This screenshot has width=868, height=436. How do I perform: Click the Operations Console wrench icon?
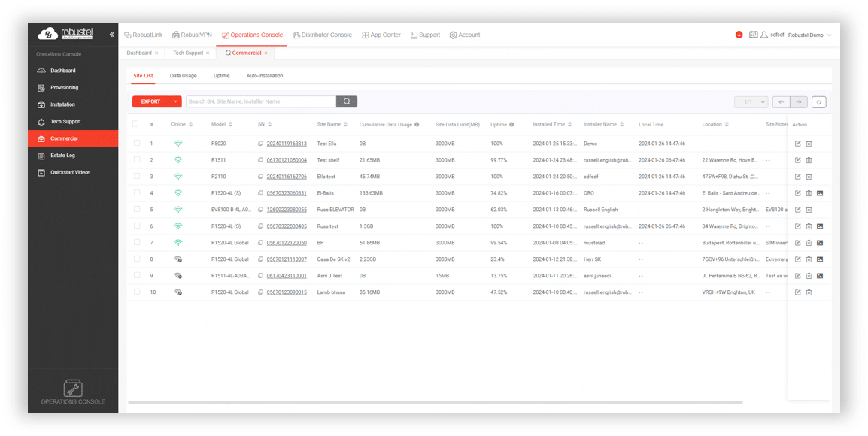pos(73,388)
